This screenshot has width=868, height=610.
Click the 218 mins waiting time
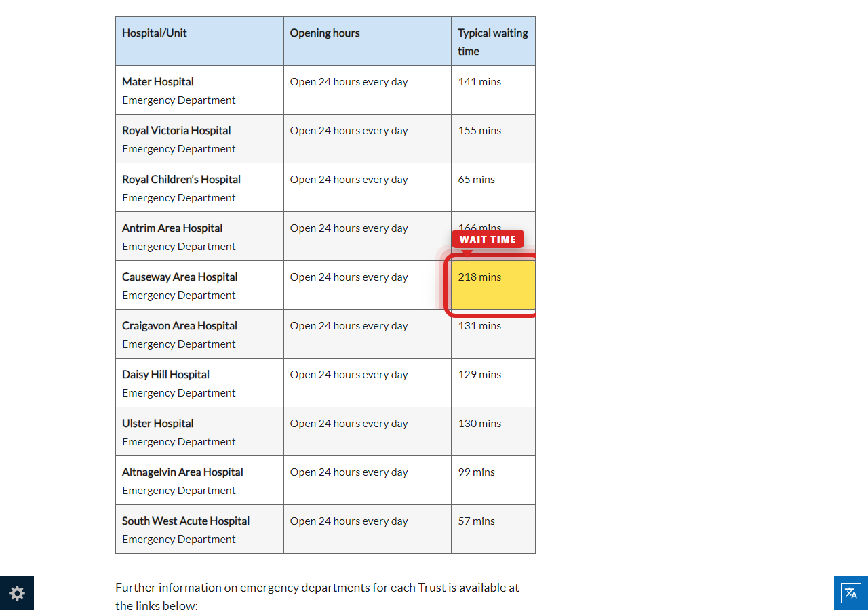click(x=479, y=277)
